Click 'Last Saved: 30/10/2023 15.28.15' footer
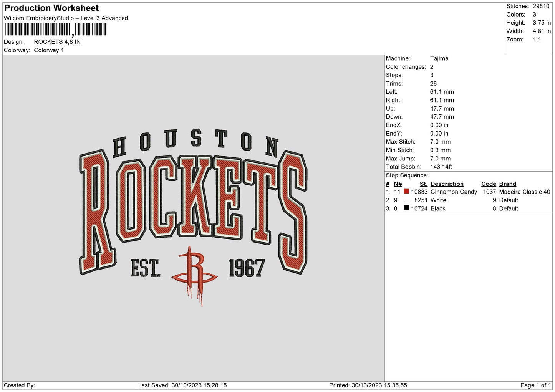555x392 pixels. (182, 385)
